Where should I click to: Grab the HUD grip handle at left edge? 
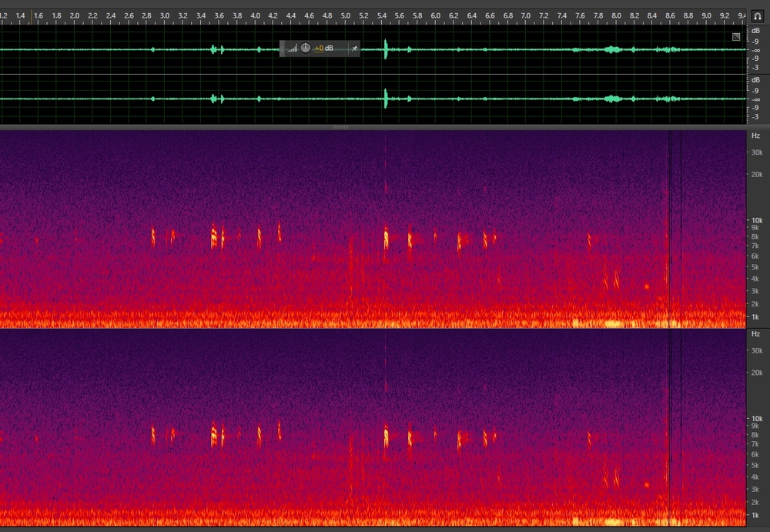[283, 49]
